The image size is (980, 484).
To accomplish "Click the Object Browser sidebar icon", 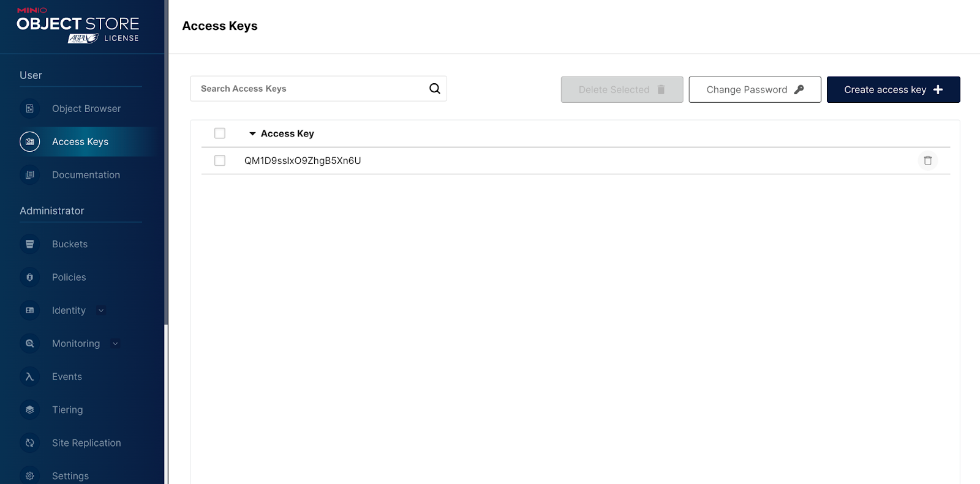I will pyautogui.click(x=29, y=108).
